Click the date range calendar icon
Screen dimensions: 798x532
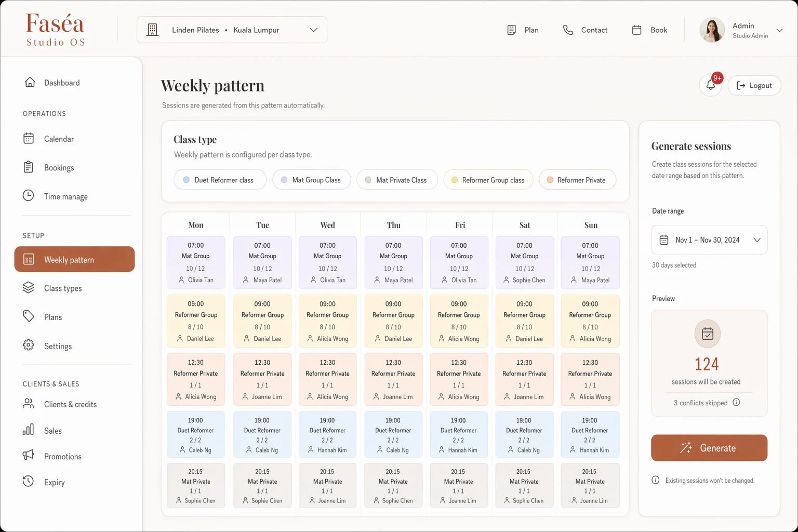(x=664, y=240)
